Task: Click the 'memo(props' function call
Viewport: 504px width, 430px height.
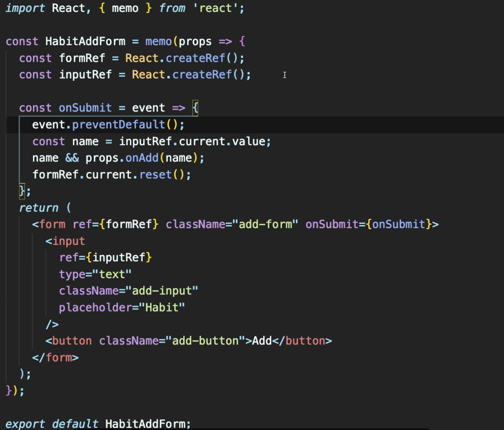Action: (178, 41)
